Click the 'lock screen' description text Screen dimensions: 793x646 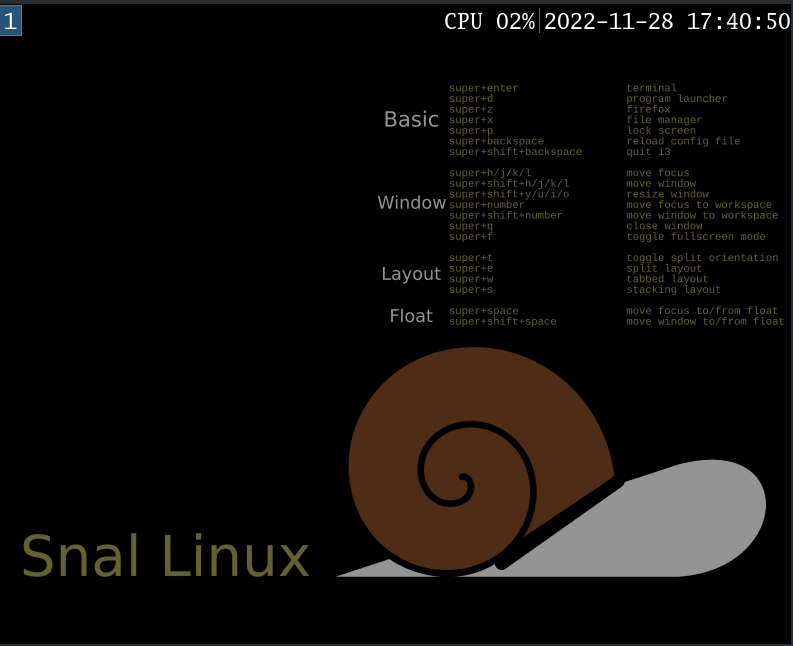[661, 131]
